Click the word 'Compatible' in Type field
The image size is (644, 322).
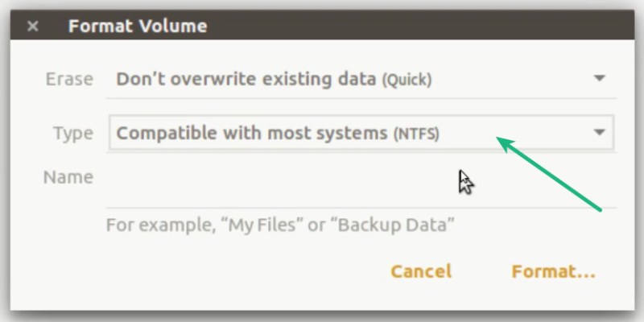(160, 133)
